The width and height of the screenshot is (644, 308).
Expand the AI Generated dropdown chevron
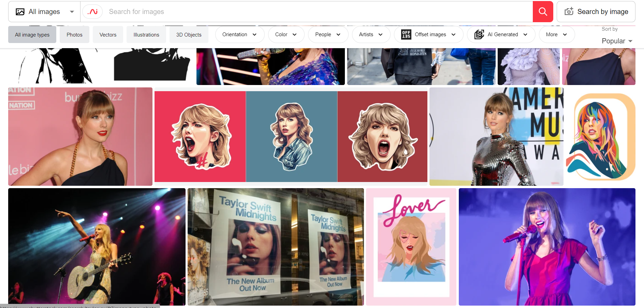click(x=525, y=34)
